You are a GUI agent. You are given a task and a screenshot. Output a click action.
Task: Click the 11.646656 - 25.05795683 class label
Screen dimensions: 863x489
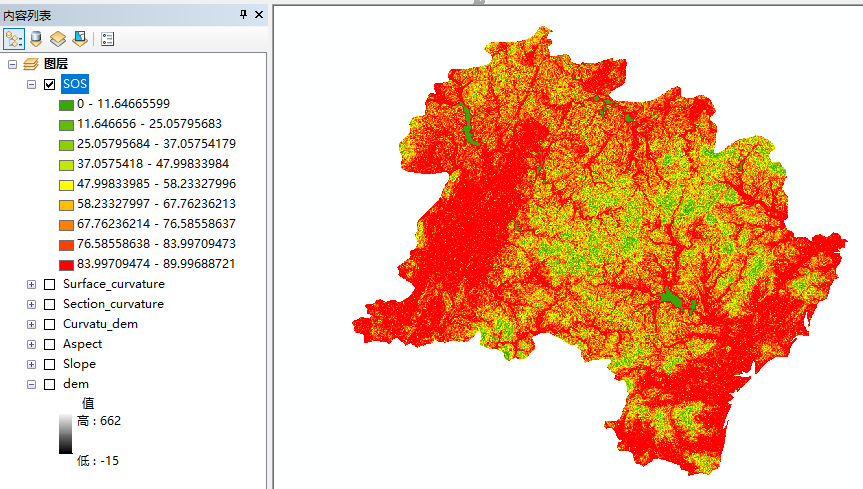149,123
